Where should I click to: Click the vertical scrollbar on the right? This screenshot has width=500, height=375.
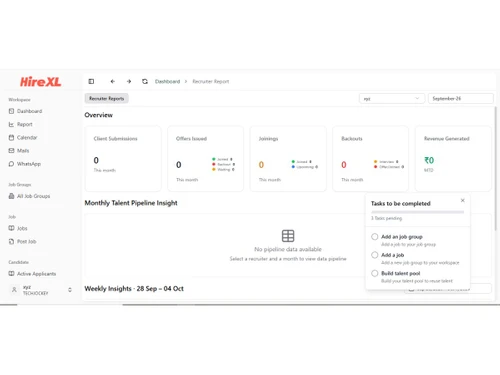(496, 168)
